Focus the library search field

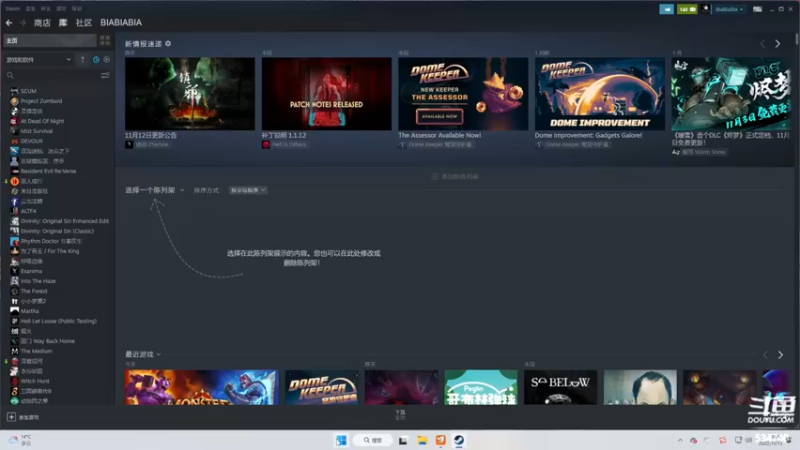(x=51, y=76)
